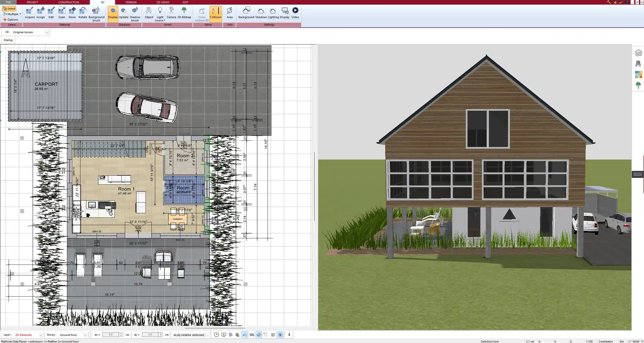Select the Assign material tool
644x343 pixels.
pos(40,13)
